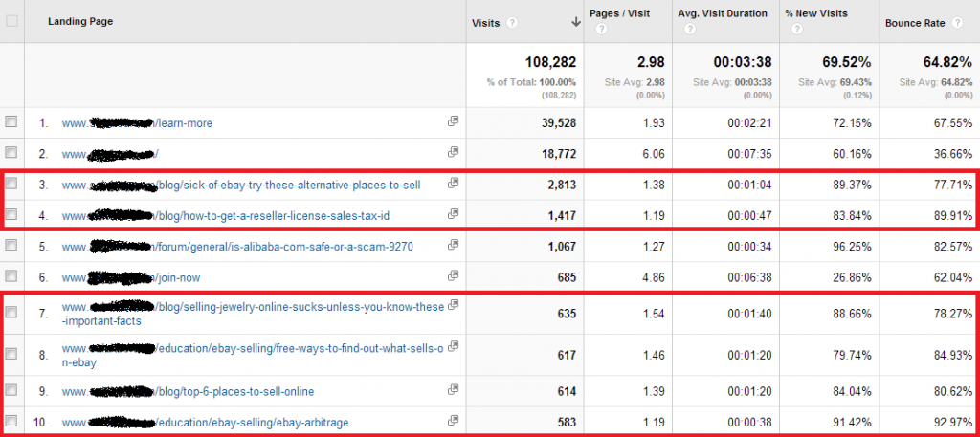Toggle the select-all checkbox in header
Screen dimensions: 980x437
click(x=11, y=21)
